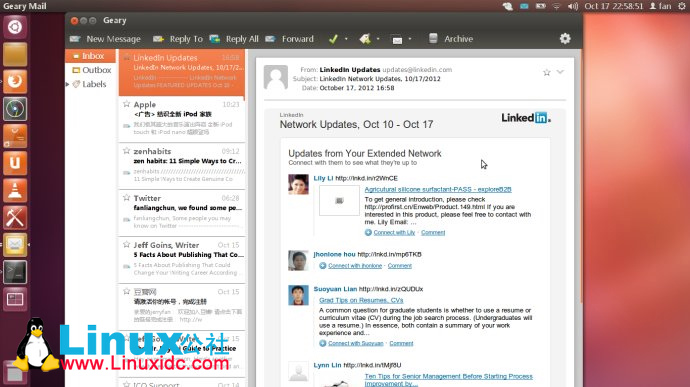
Task: Open 5 Facts About Publishing email
Action: click(182, 259)
